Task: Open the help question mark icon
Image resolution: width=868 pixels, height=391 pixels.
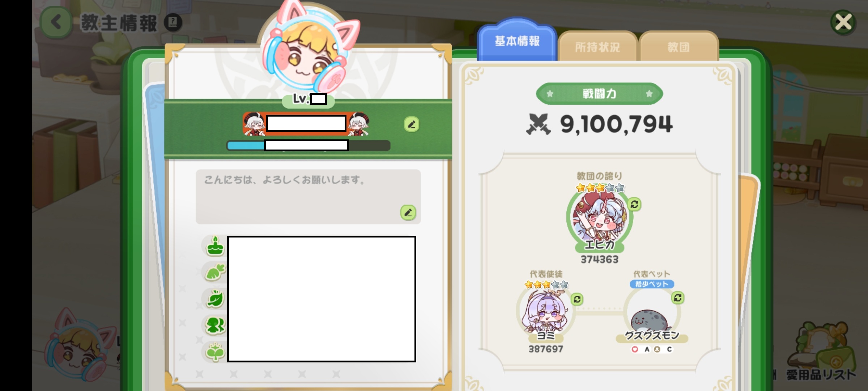Action: (x=173, y=22)
